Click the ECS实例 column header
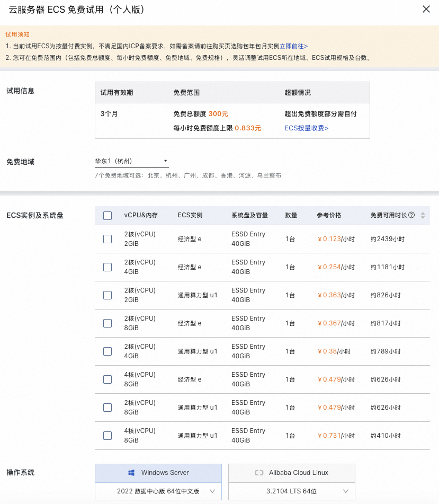Screen dimensions: 439x504 tap(190, 215)
